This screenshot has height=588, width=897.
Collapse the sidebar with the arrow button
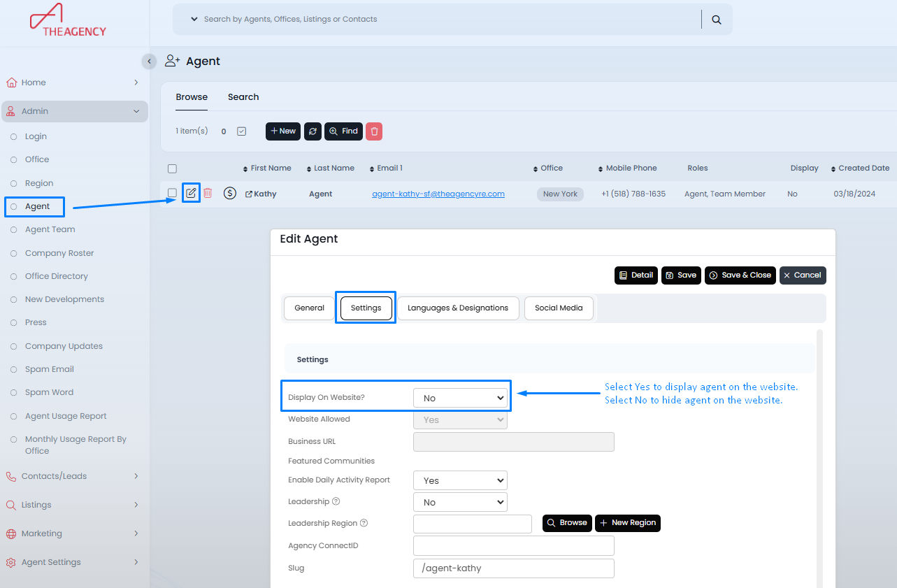(149, 62)
